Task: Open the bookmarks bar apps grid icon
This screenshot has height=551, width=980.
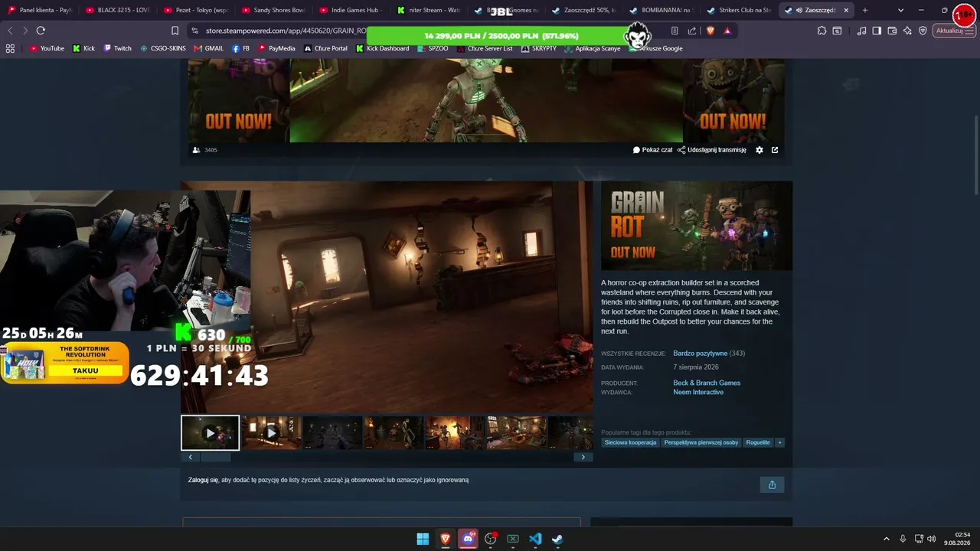Action: pos(10,48)
